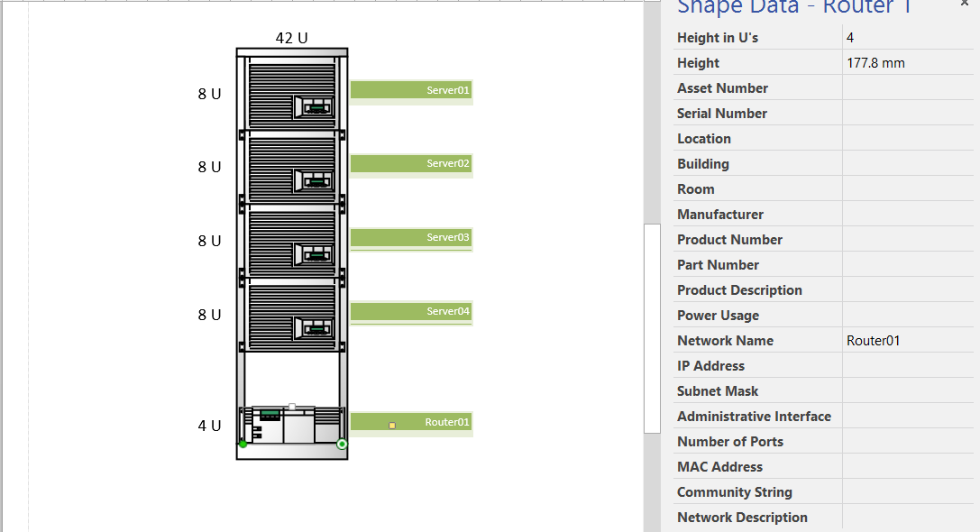Click the yellow control handle on Router01 callout
The width and height of the screenshot is (980, 532).
(391, 423)
